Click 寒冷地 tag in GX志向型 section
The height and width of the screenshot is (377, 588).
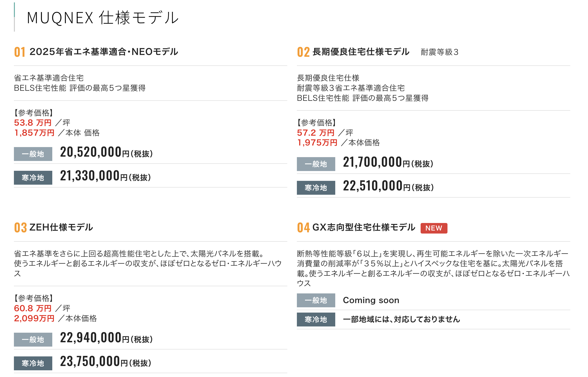point(316,319)
